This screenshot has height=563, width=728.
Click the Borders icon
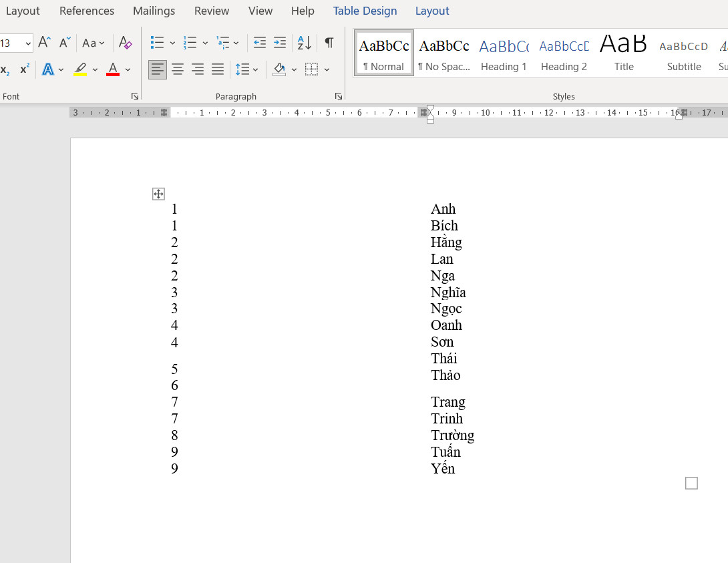click(311, 69)
